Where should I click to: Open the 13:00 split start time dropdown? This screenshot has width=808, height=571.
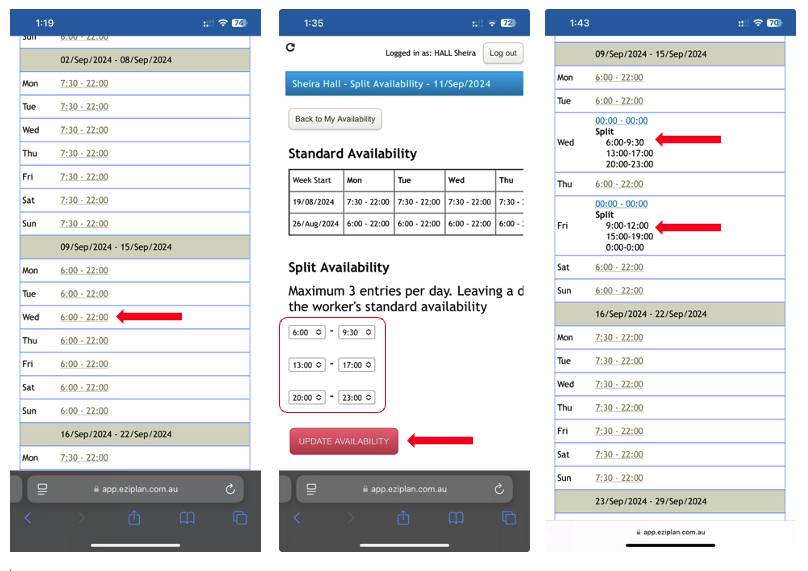307,365
